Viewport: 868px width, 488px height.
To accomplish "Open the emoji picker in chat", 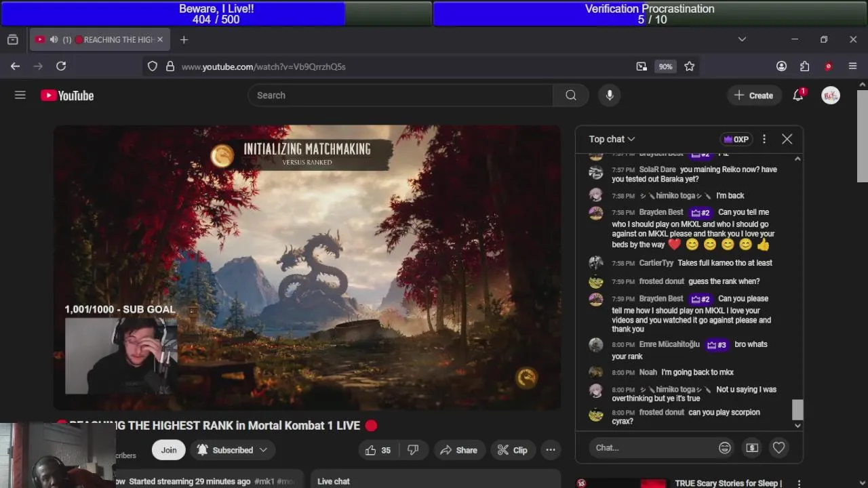I will [x=725, y=448].
